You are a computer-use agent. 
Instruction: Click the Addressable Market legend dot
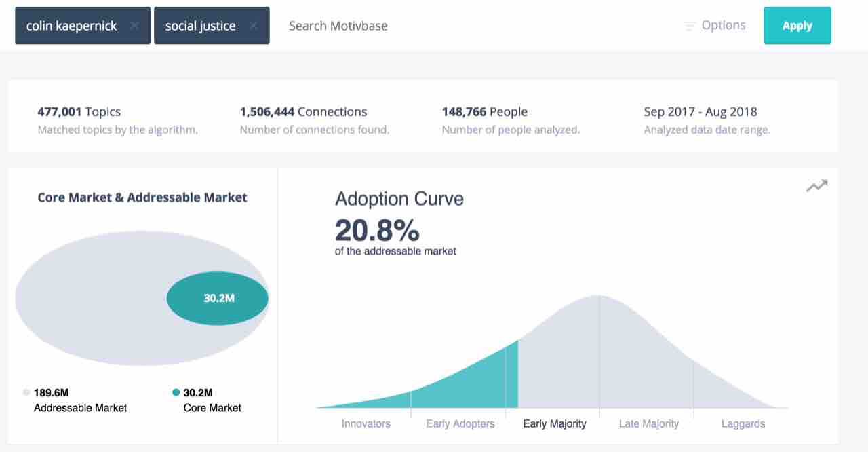[26, 392]
